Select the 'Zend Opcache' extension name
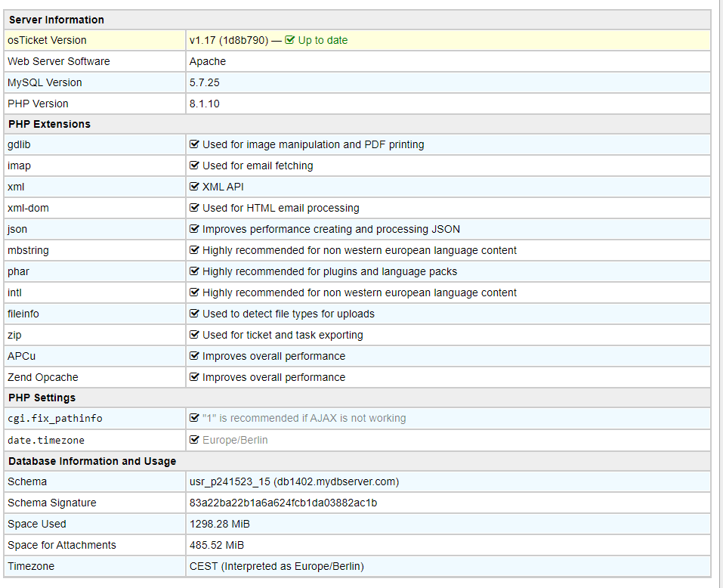This screenshot has width=723, height=588. tap(43, 377)
